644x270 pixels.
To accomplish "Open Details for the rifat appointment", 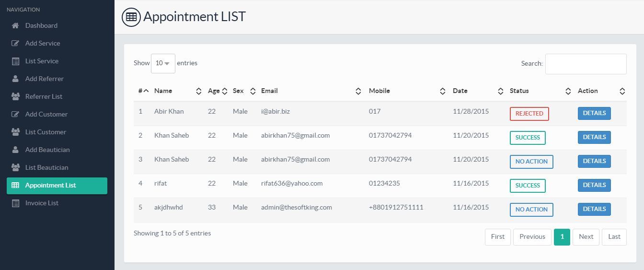I will [594, 185].
